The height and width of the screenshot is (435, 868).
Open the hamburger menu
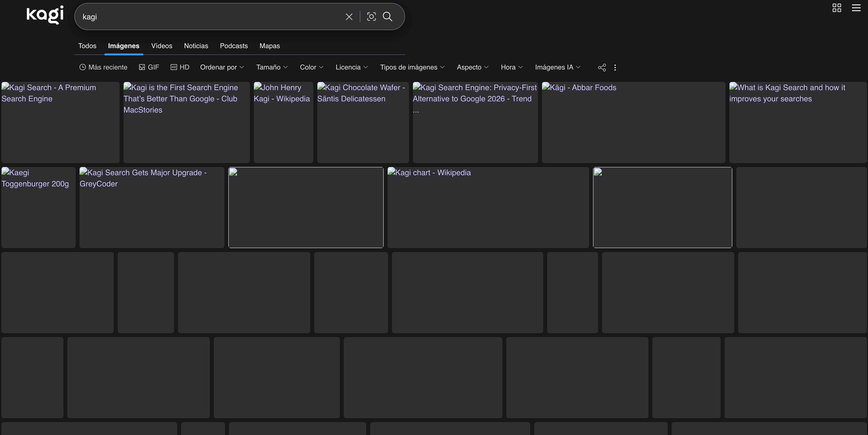coord(856,8)
